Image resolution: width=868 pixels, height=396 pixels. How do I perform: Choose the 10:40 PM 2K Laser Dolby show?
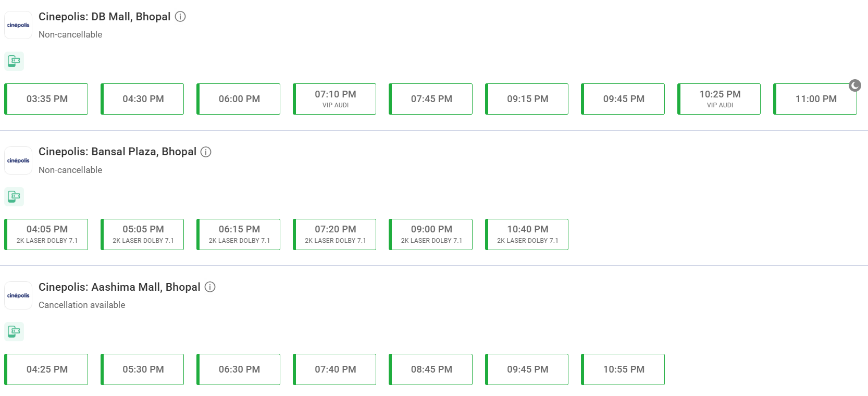click(x=527, y=234)
